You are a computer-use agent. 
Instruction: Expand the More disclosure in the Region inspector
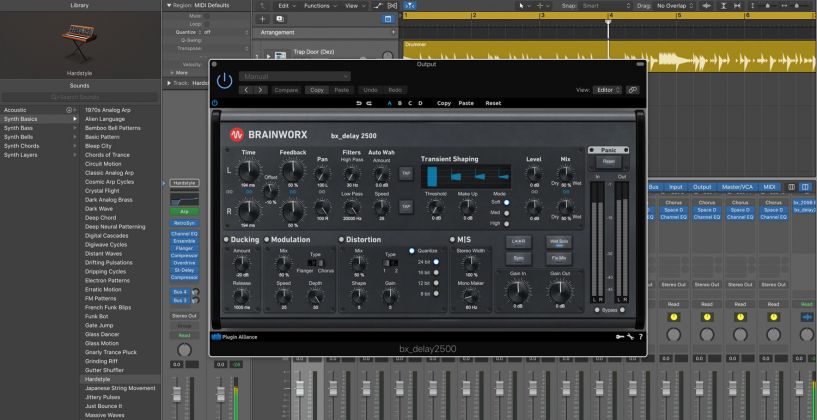(172, 72)
